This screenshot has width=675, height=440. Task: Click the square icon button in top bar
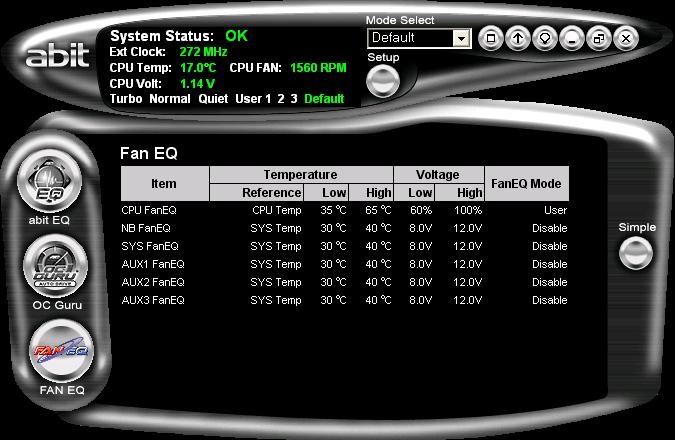491,38
